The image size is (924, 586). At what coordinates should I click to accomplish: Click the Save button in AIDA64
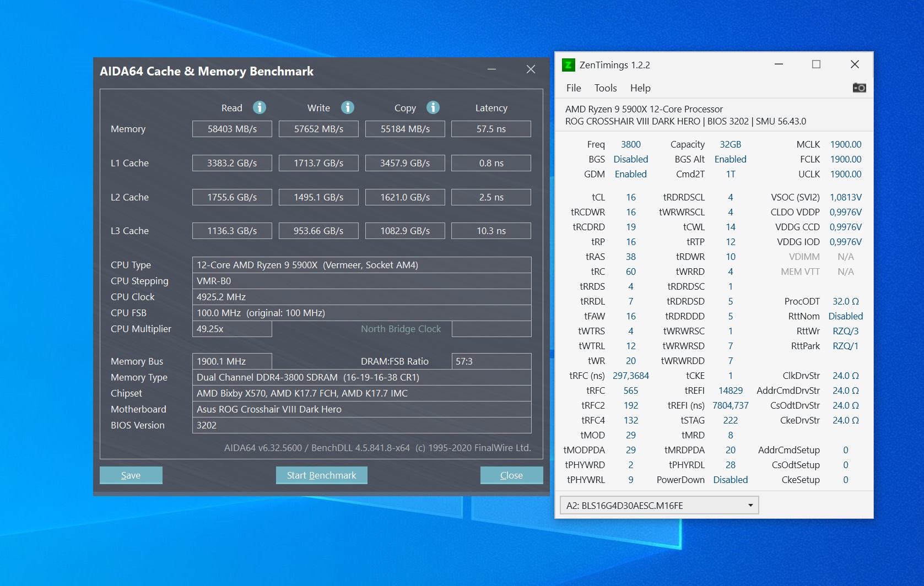click(x=131, y=475)
